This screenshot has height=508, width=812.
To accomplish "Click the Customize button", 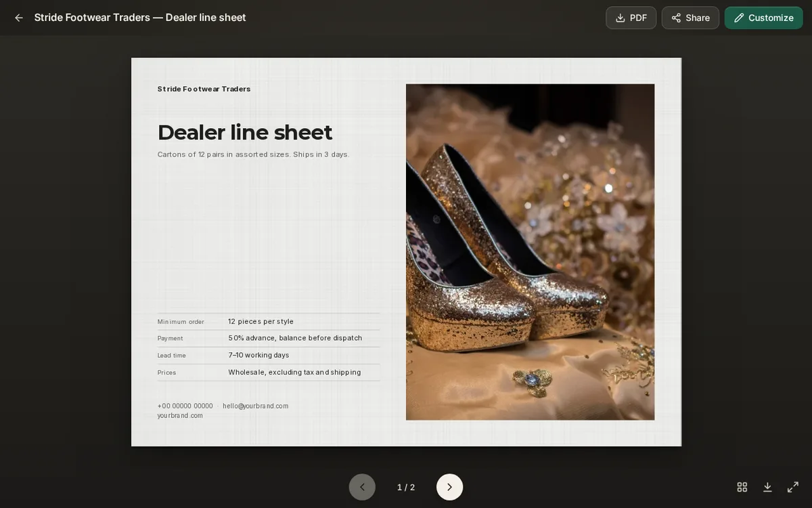I will point(763,18).
